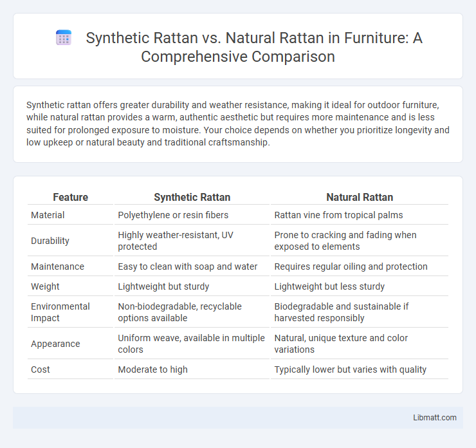The image size is (476, 448).
Task: Click the 'Natural Rattan' column header
Action: tap(360, 197)
